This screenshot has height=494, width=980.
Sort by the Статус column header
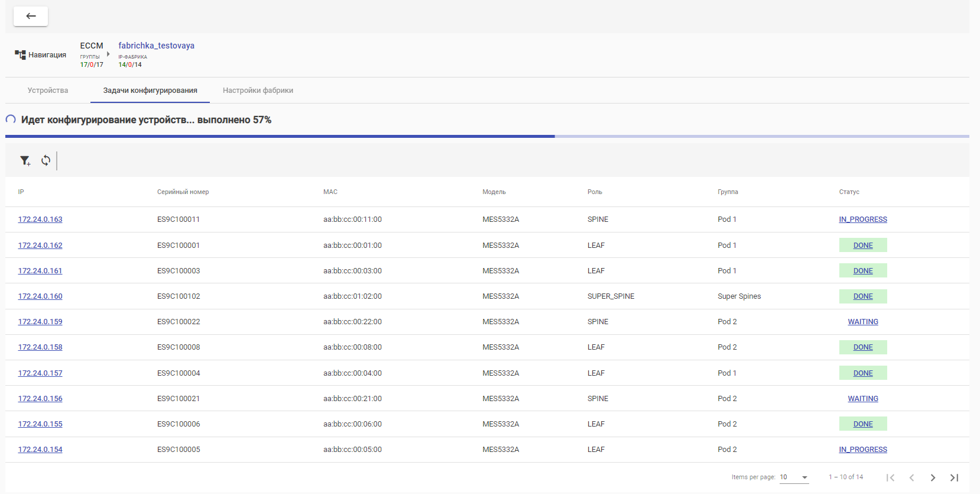849,192
